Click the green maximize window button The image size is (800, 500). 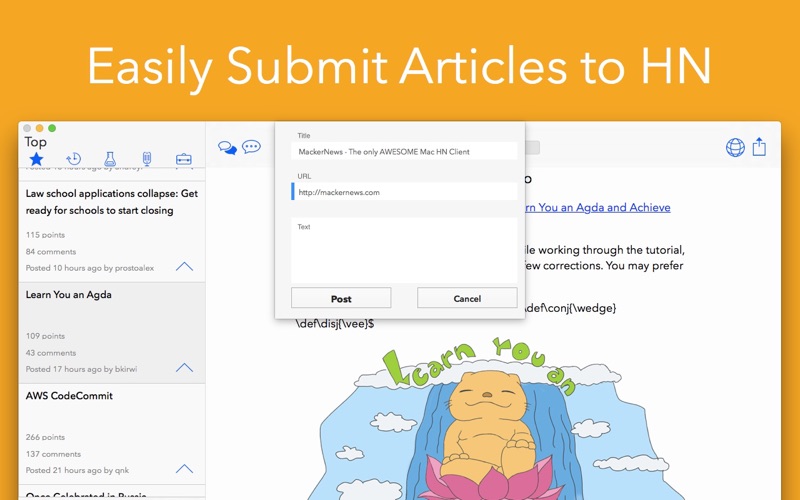(52, 128)
